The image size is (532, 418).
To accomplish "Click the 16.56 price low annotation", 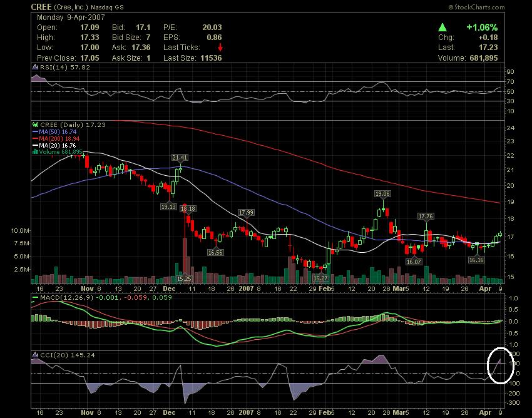I will click(x=215, y=252).
